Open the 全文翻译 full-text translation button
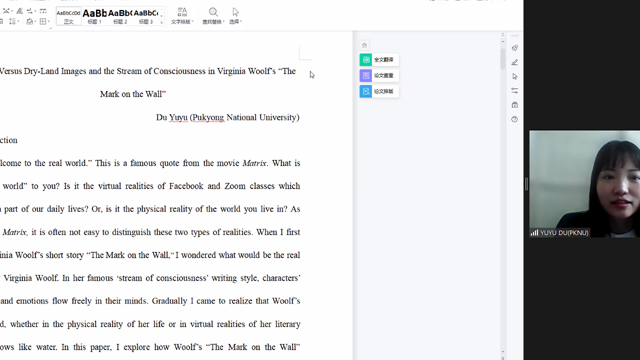This screenshot has width=640, height=360. point(379,60)
